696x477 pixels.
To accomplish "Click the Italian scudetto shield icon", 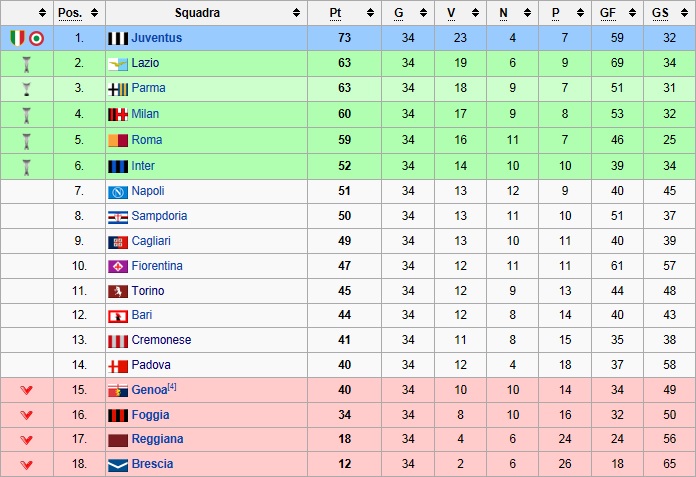I will pyautogui.click(x=17, y=38).
